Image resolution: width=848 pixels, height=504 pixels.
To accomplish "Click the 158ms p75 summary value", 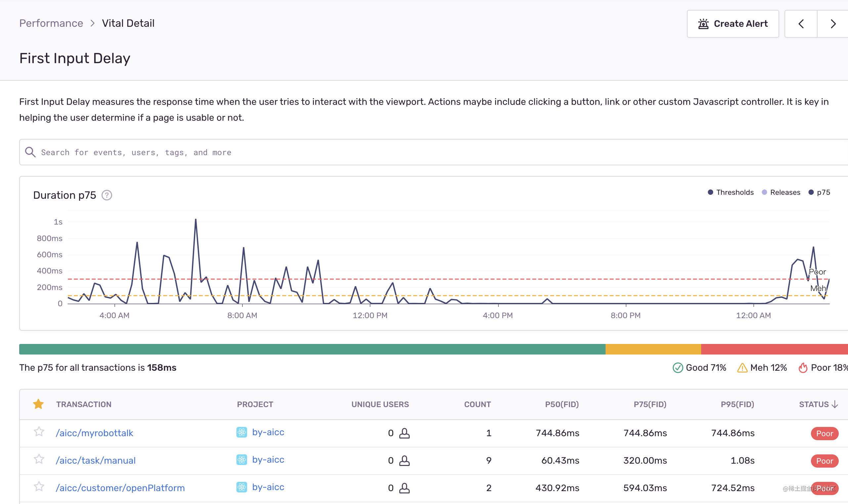I will coord(162,368).
